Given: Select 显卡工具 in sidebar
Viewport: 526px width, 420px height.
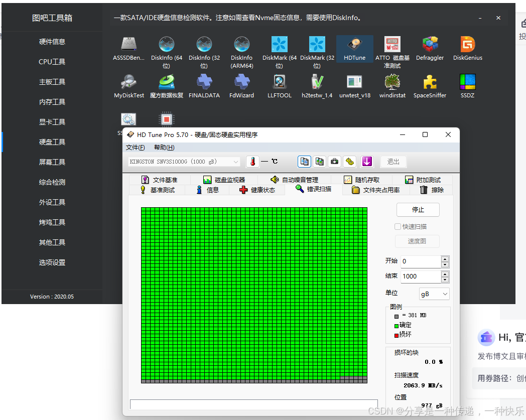Looking at the screenshot, I should coord(52,122).
